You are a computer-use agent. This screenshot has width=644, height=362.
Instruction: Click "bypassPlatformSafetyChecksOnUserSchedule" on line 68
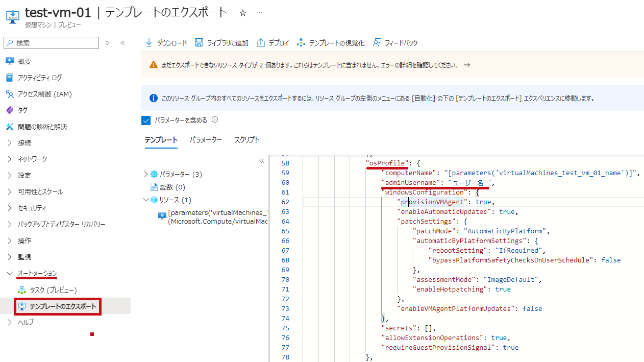click(x=511, y=260)
